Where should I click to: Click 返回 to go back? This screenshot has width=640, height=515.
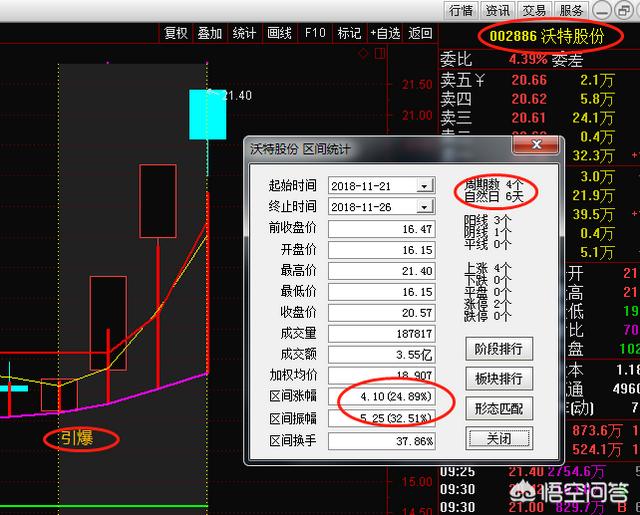pyautogui.click(x=421, y=33)
